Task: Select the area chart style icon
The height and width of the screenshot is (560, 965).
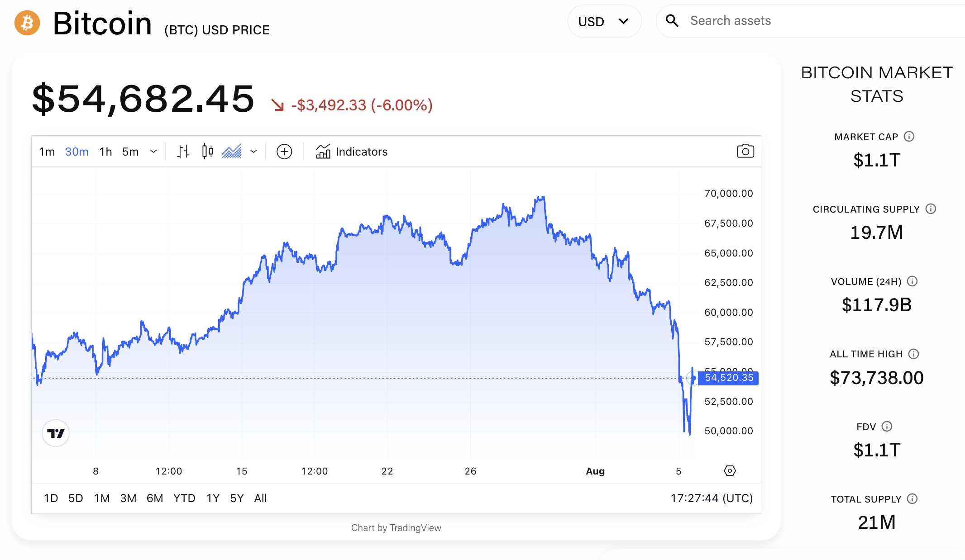Action: 231,152
